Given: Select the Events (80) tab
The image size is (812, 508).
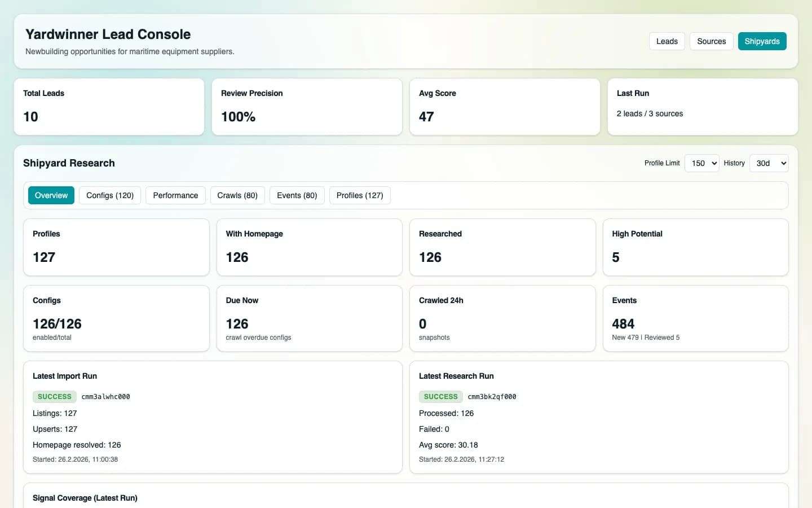Looking at the screenshot, I should (297, 195).
